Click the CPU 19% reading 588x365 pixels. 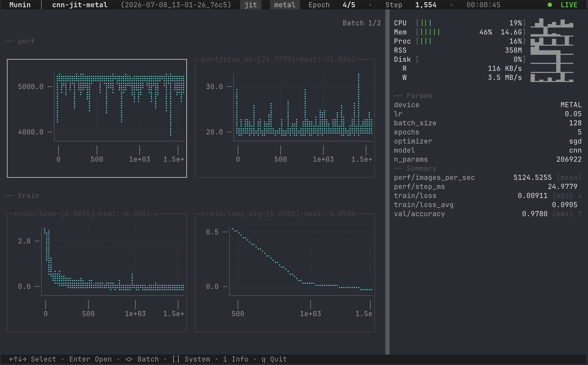click(x=516, y=23)
